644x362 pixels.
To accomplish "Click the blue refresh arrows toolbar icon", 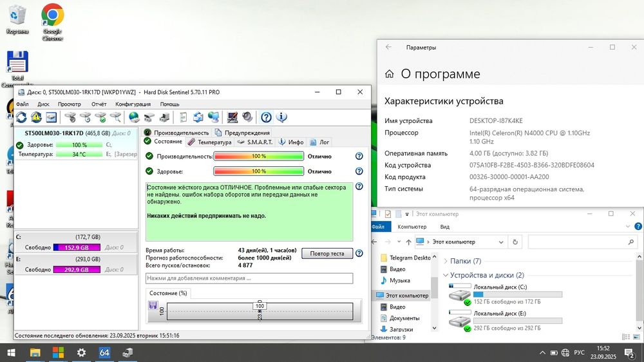I will click(x=21, y=117).
